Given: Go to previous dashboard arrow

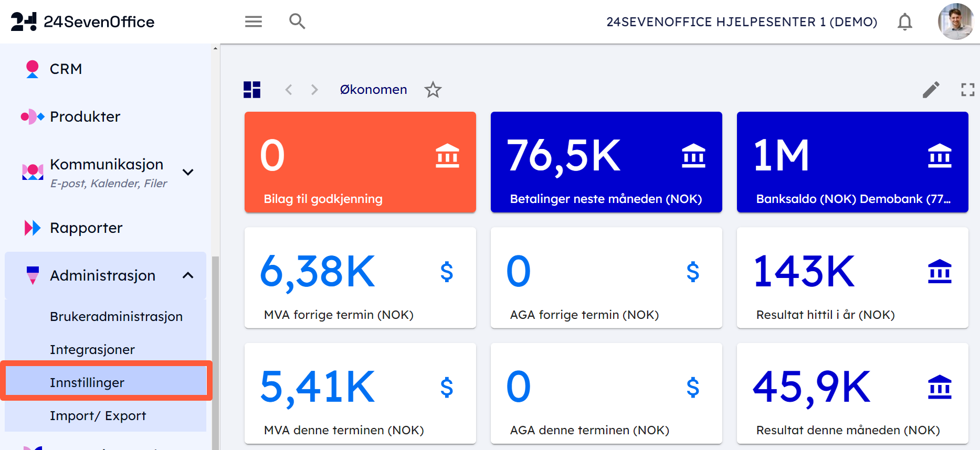Looking at the screenshot, I should pos(289,90).
